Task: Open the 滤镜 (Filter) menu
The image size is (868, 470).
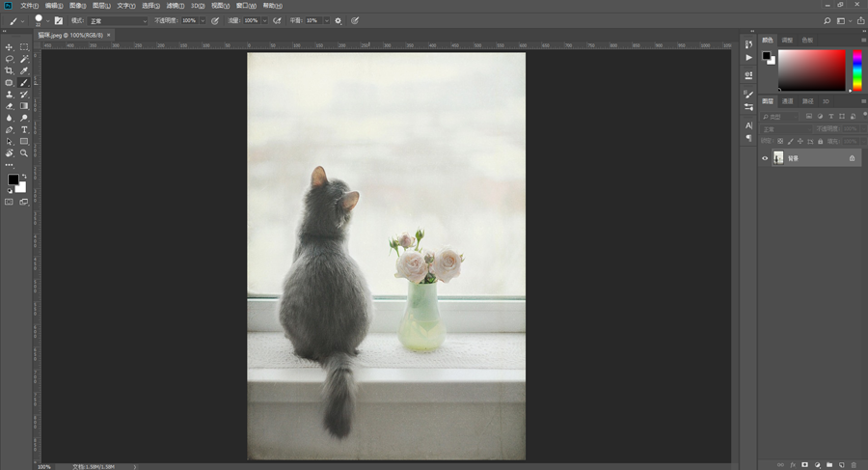Action: (175, 5)
